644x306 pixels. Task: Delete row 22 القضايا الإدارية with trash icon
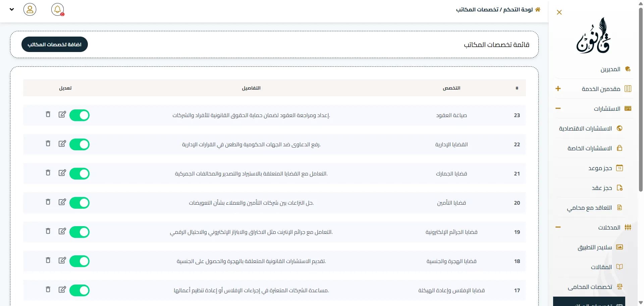point(48,144)
